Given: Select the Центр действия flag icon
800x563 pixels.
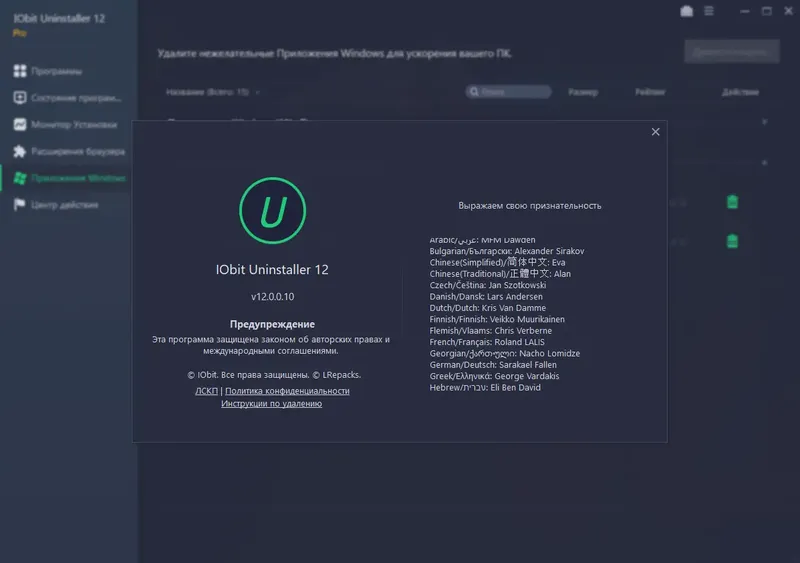Looking at the screenshot, I should pos(20,205).
